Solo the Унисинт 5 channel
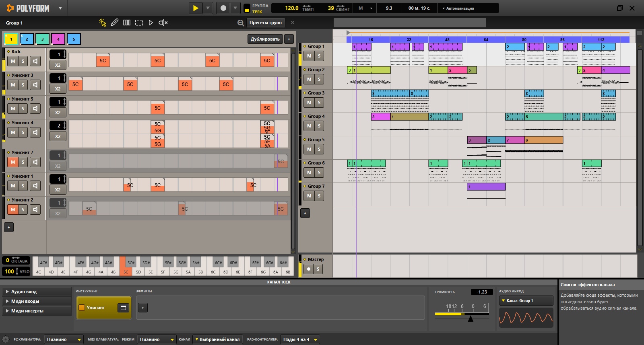Image resolution: width=644 pixels, height=345 pixels. click(23, 109)
